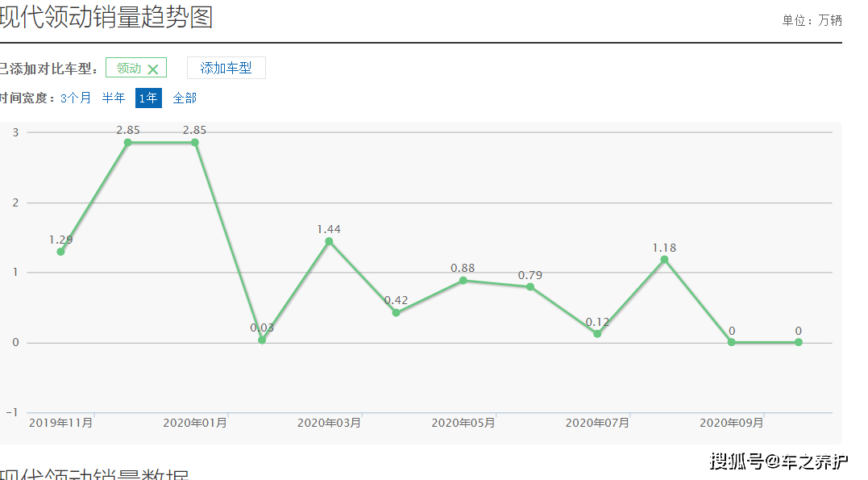Click the 1.18 data point marker
The width and height of the screenshot is (868, 480).
664,260
